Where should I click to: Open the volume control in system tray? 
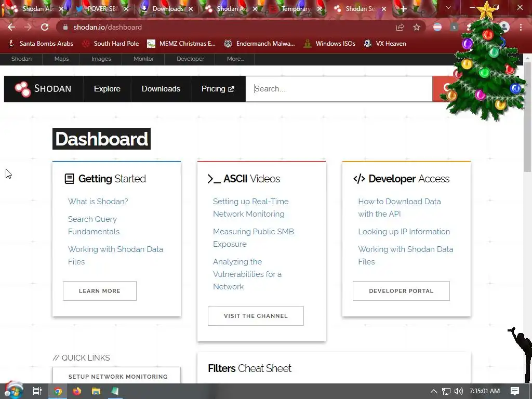coord(459,391)
